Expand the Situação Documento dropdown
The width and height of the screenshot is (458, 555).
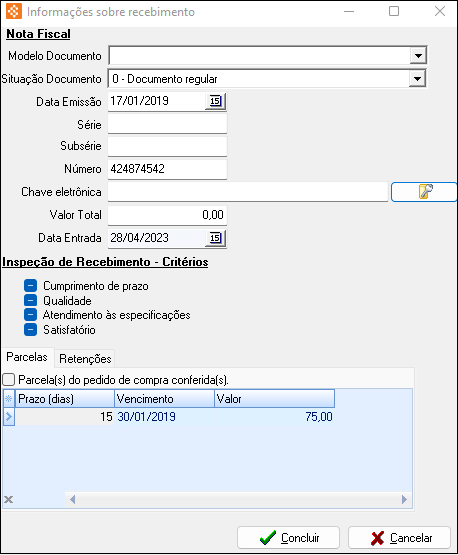point(417,79)
